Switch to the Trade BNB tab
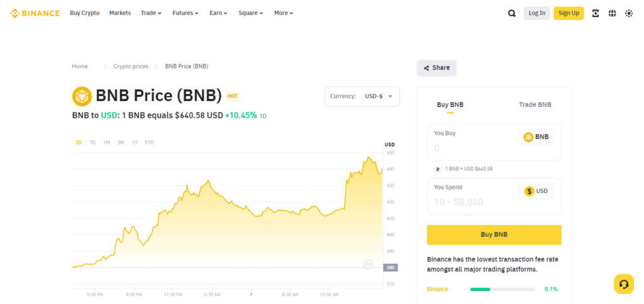 pyautogui.click(x=535, y=105)
